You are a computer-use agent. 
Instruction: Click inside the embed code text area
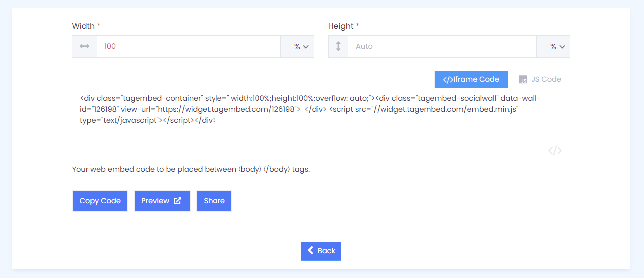point(321,126)
